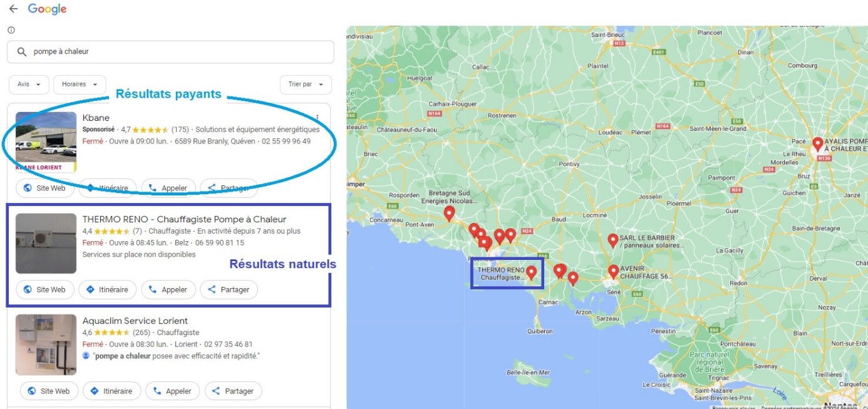
Task: Click the review snippet 'pompe a chaleur posee avec efficacité'
Action: coord(176,356)
